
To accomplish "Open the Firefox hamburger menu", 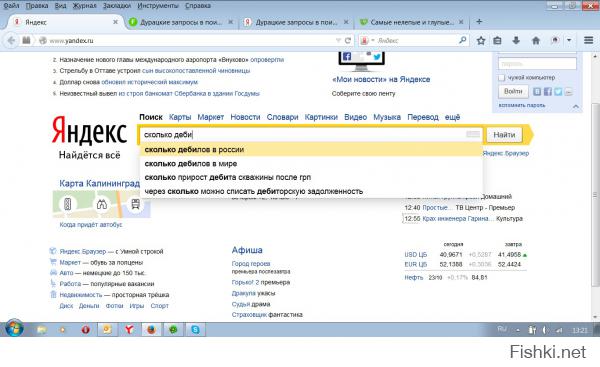I will (x=589, y=40).
